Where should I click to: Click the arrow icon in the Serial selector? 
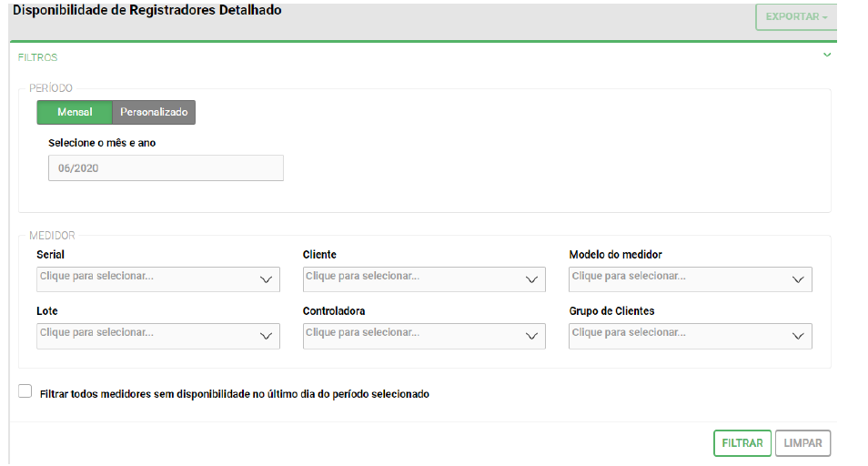(267, 279)
